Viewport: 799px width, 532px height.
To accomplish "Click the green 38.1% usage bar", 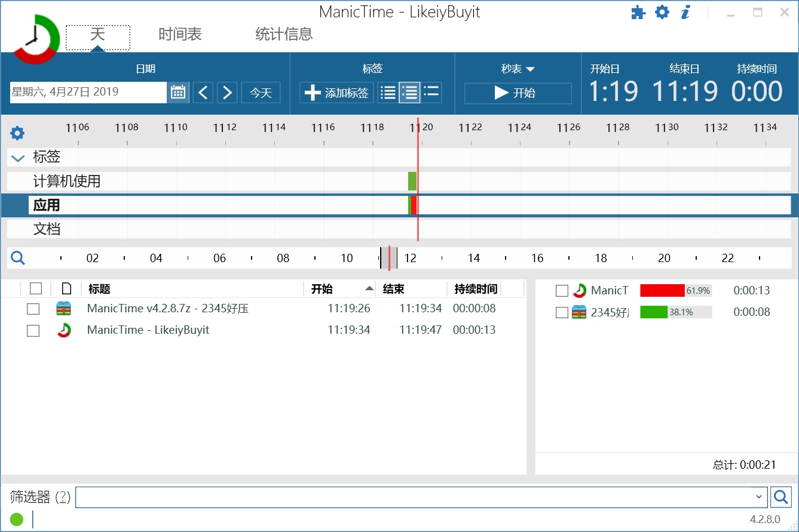I will point(654,312).
